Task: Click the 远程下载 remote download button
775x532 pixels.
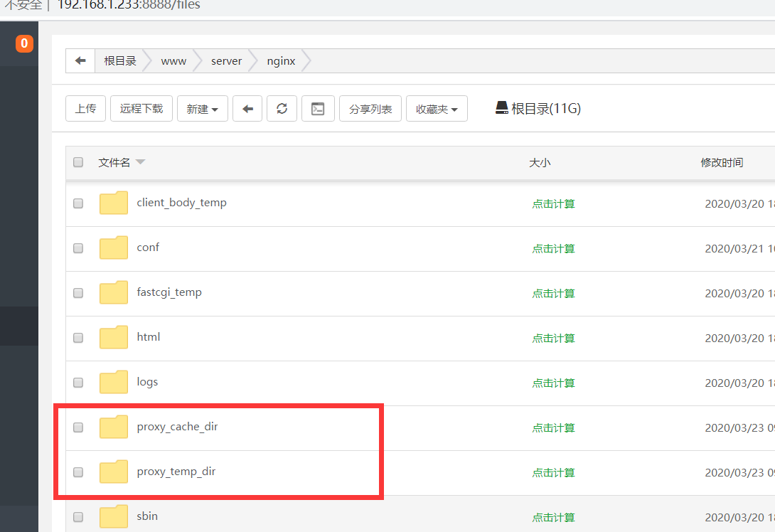Action: 141,109
